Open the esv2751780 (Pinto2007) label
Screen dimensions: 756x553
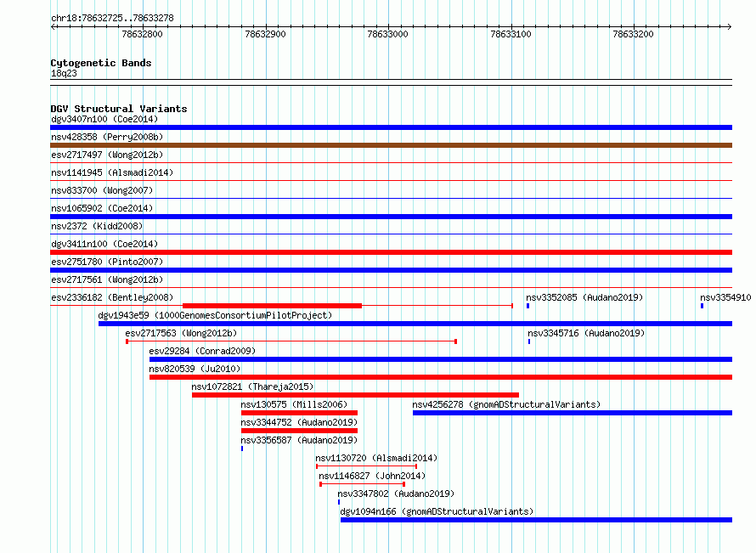(x=107, y=262)
